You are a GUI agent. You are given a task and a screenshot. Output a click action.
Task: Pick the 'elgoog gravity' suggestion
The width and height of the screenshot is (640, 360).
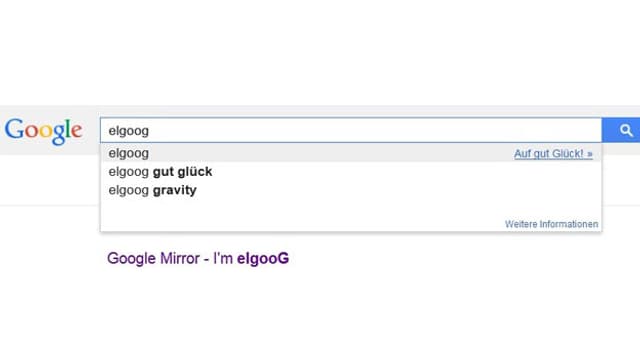point(351,190)
